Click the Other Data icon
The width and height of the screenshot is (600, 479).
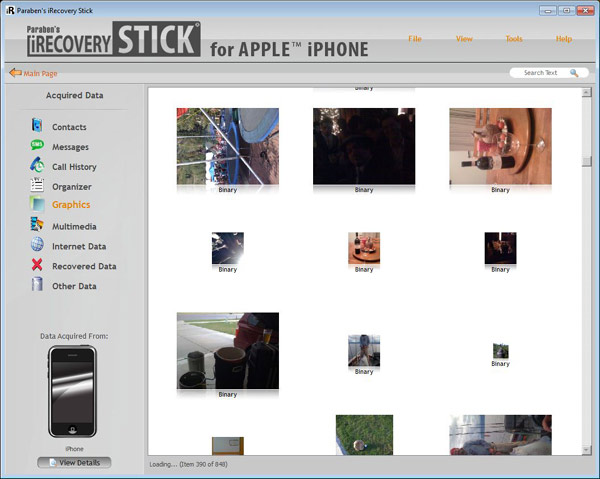click(37, 286)
